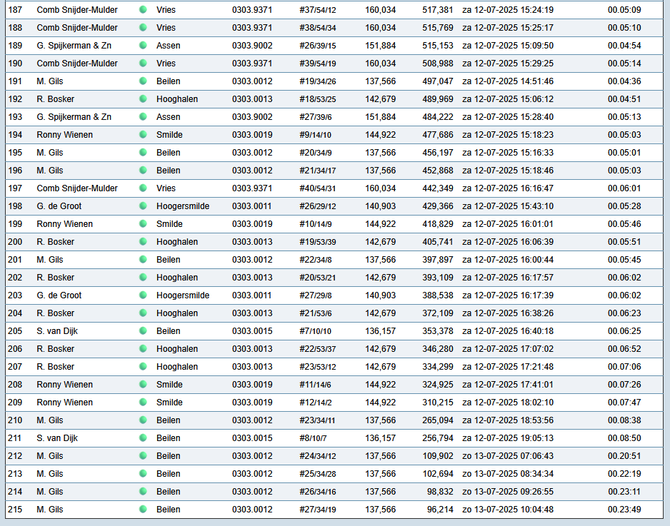
Task: Click the green status dot in row 201
Action: tap(143, 259)
